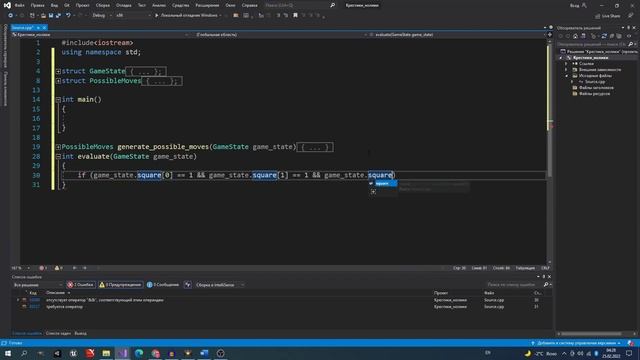Open the Файл menu
Screen dimensions: 640x360
(19, 5)
